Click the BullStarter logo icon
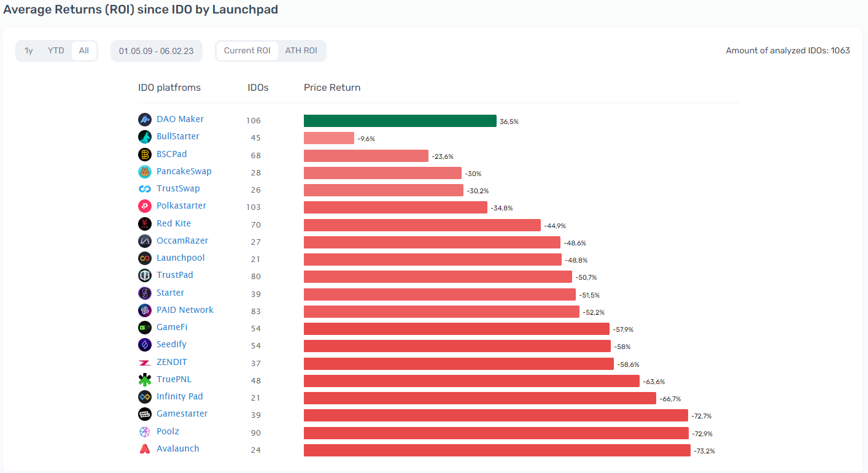868x473 pixels. [x=145, y=137]
